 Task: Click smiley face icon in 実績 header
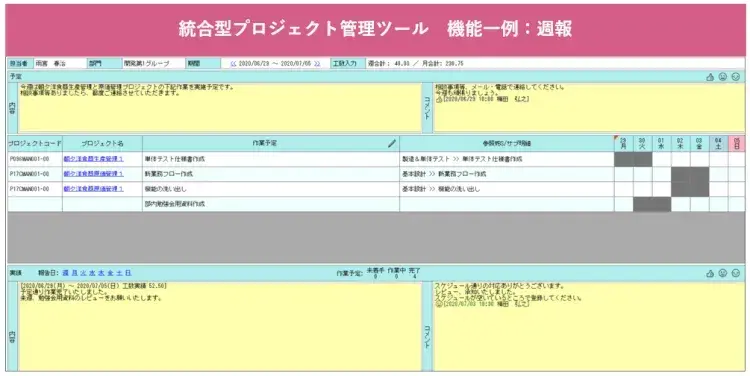coord(736,274)
